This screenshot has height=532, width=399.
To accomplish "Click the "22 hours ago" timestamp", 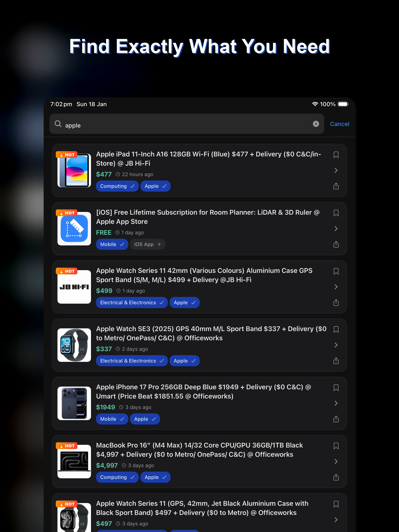I will 137,174.
